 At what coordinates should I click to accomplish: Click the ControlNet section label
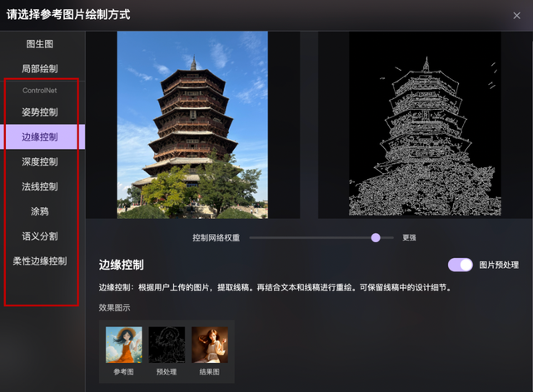(x=40, y=90)
